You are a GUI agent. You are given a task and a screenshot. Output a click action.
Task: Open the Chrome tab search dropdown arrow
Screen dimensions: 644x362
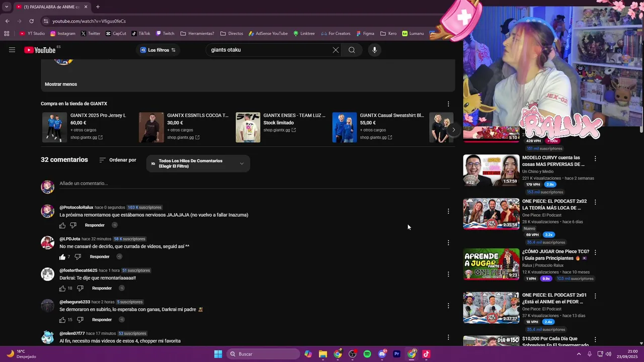pos(7,7)
